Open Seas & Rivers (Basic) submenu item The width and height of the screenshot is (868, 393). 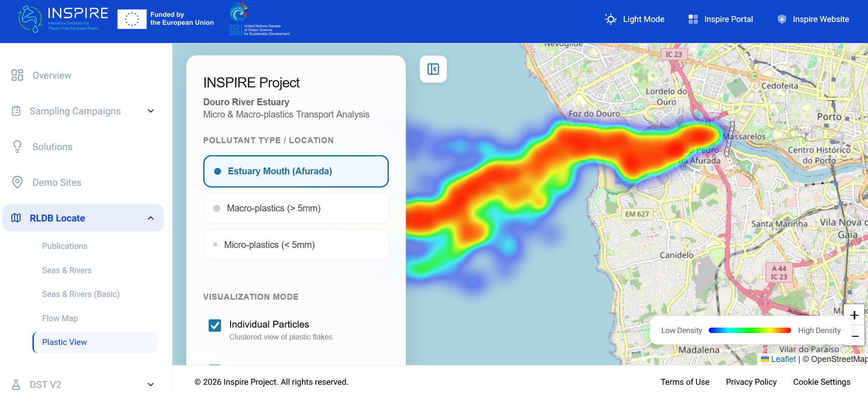(x=81, y=294)
